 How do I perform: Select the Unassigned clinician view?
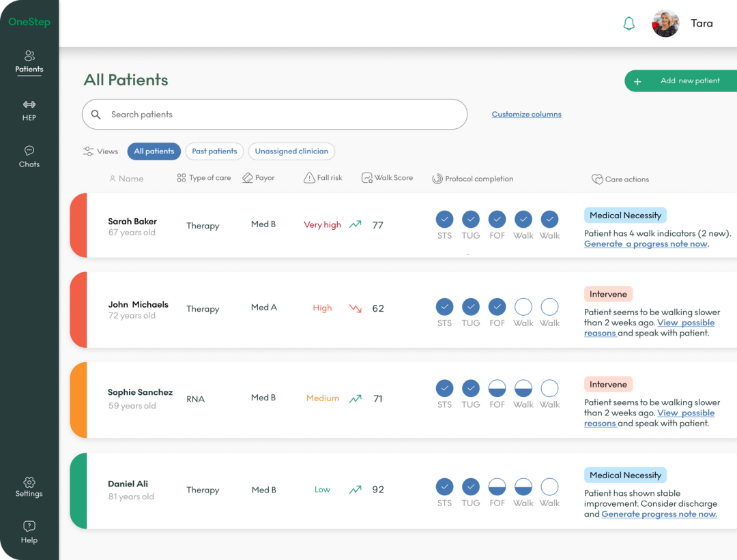click(x=291, y=151)
